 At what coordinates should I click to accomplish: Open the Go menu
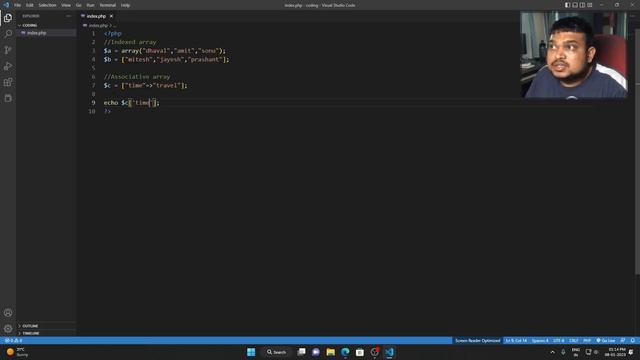coord(78,5)
